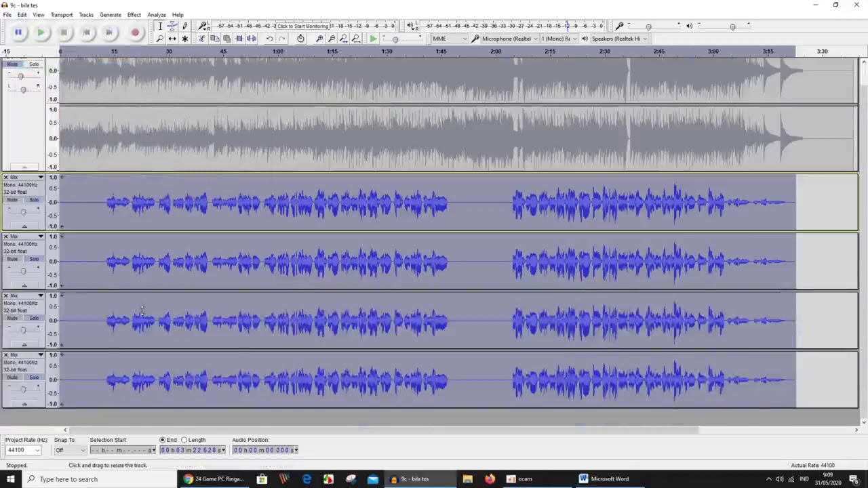Select the Multi-Tool (asterisk) mode
The image size is (868, 488).
184,39
